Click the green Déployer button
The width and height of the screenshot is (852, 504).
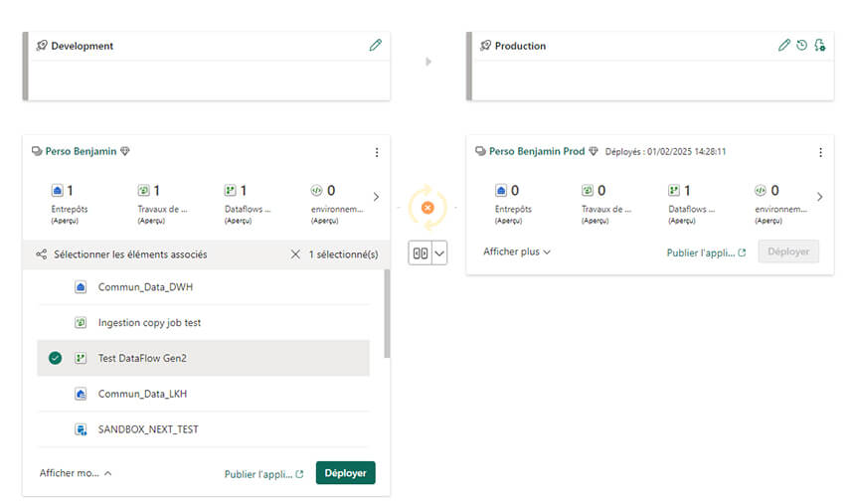pos(345,473)
